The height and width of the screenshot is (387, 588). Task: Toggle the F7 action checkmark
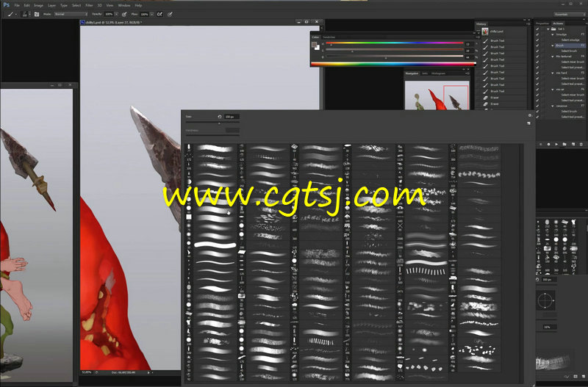point(537,106)
